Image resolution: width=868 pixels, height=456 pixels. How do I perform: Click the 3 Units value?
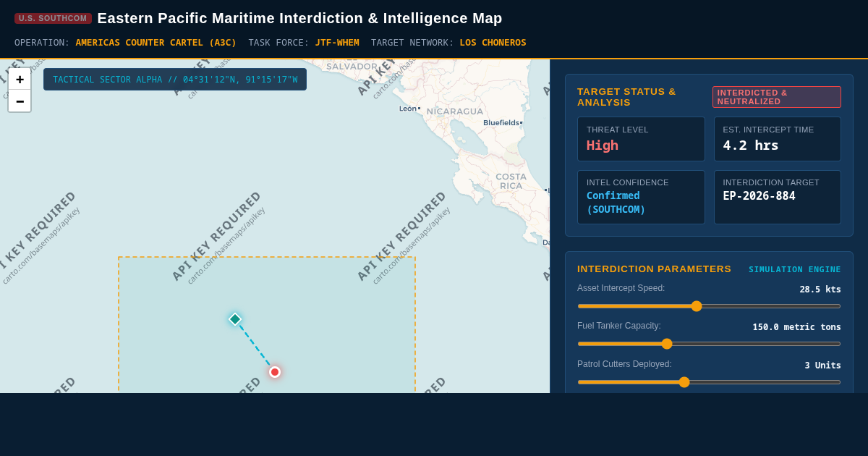[823, 366]
